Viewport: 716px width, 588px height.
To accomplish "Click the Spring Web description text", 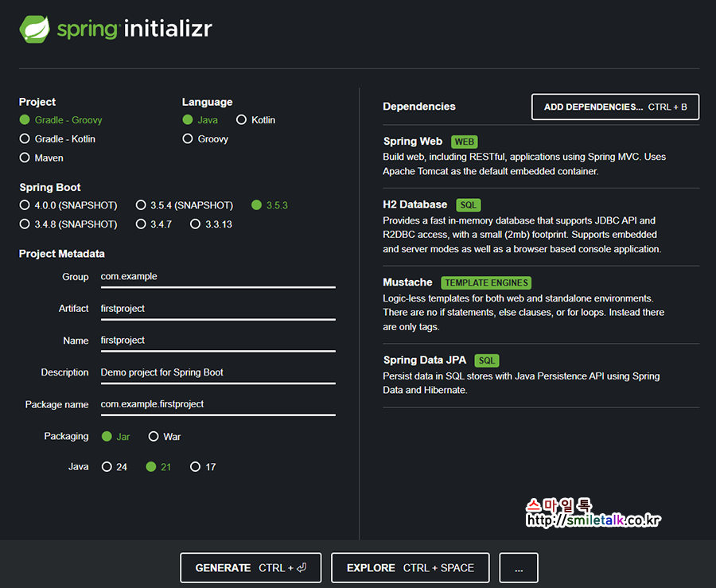I will [524, 164].
